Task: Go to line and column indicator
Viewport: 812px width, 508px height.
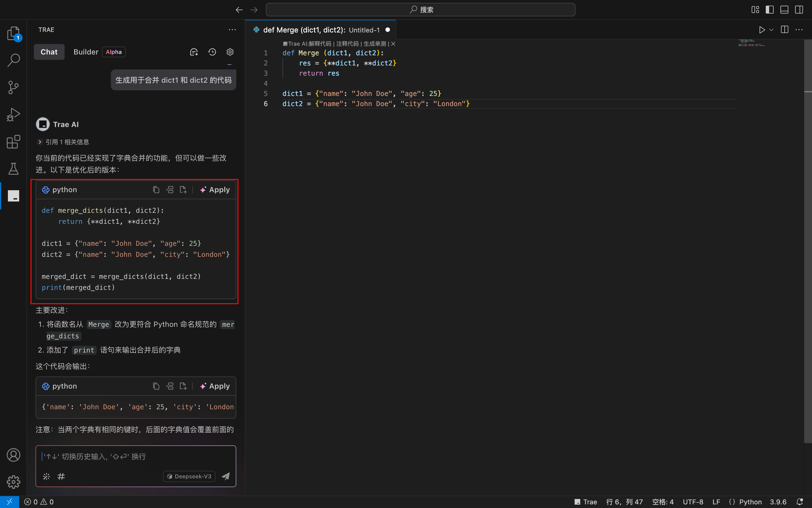Action: (x=625, y=502)
